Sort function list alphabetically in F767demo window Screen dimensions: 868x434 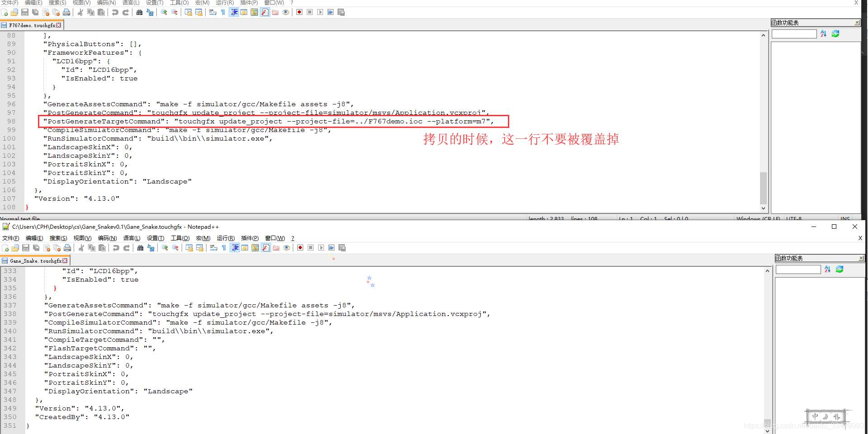[x=823, y=33]
